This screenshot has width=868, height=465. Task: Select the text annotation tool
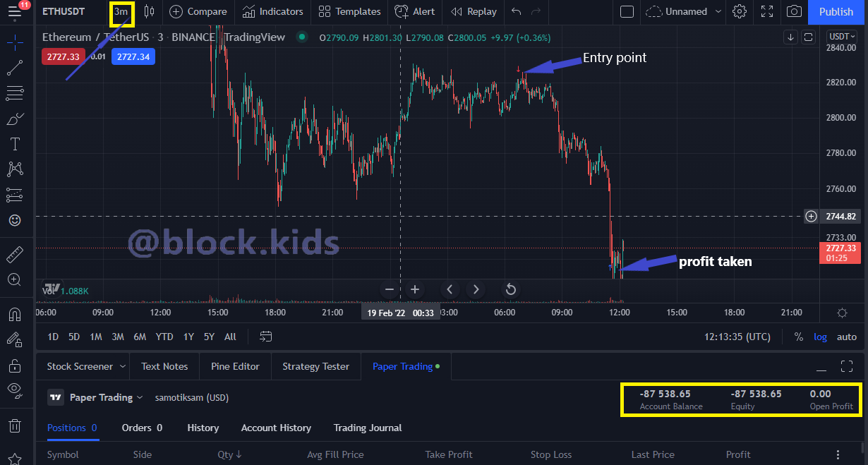(x=15, y=144)
